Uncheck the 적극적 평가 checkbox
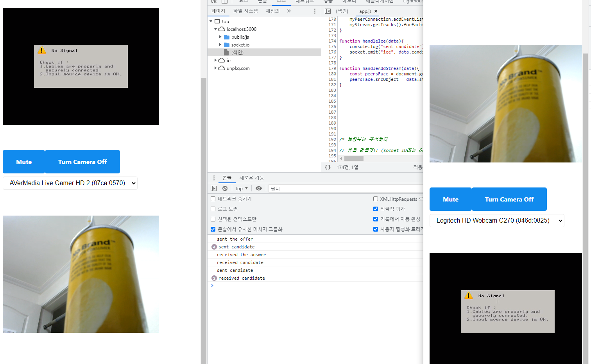 pyautogui.click(x=376, y=209)
